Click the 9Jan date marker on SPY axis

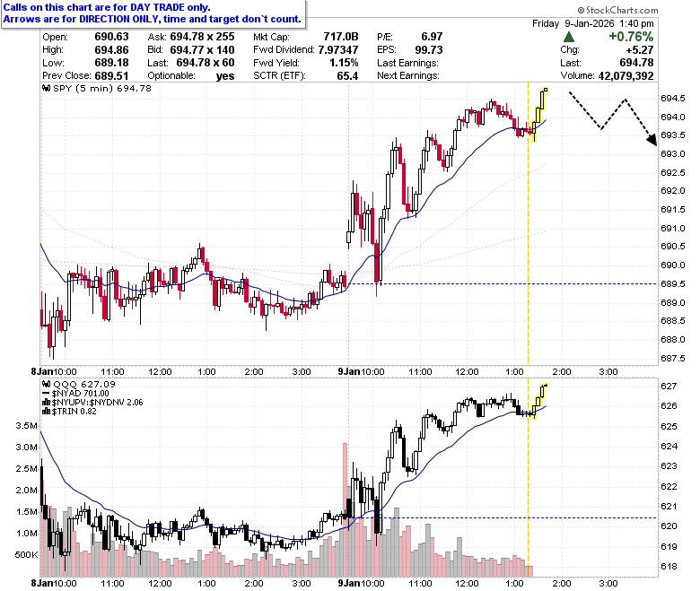pos(348,371)
